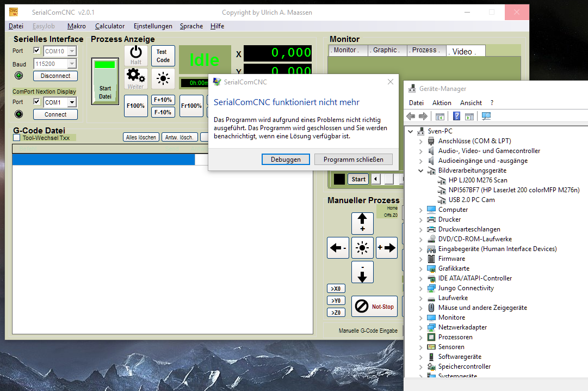This screenshot has width=588, height=391.
Task: Click the Alles löschen button
Action: [x=141, y=137]
